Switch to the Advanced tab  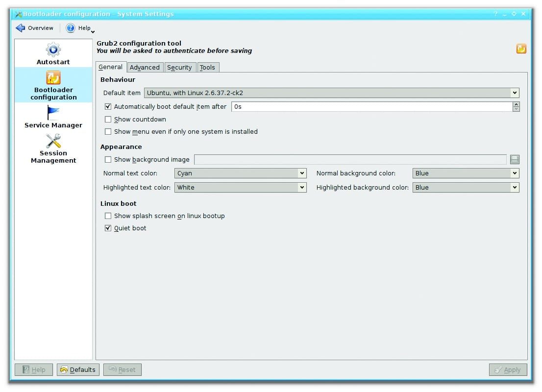(145, 68)
